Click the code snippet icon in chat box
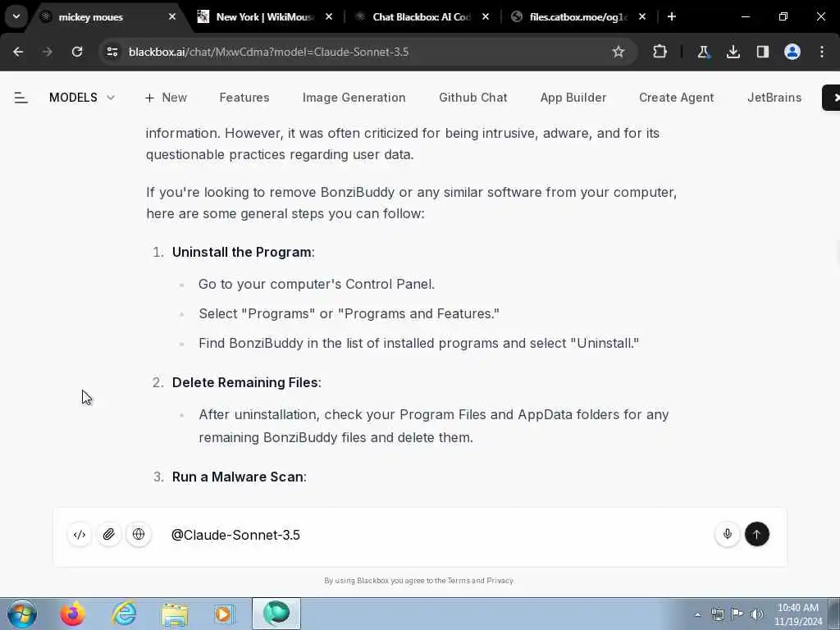840x630 pixels. [x=80, y=534]
